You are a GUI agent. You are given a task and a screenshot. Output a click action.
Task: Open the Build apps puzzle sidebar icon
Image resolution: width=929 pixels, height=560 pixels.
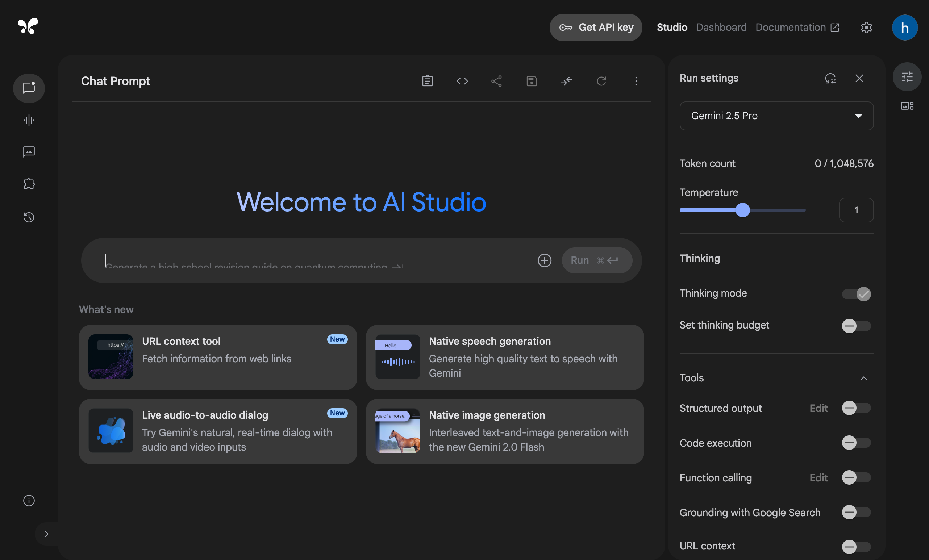point(29,184)
